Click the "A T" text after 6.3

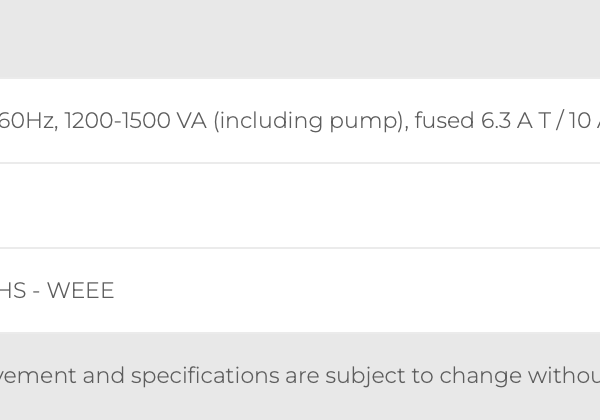533,120
